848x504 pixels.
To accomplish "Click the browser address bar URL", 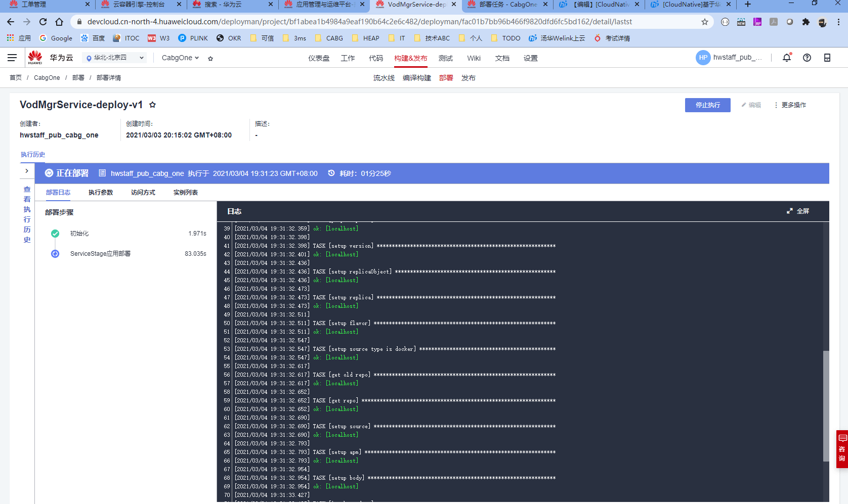I will (359, 22).
